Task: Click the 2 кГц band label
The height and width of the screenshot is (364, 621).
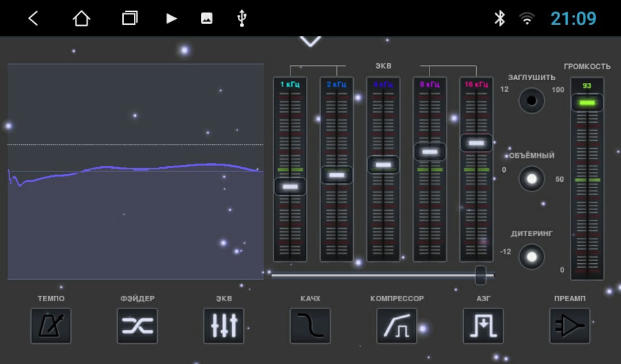Action: [336, 84]
